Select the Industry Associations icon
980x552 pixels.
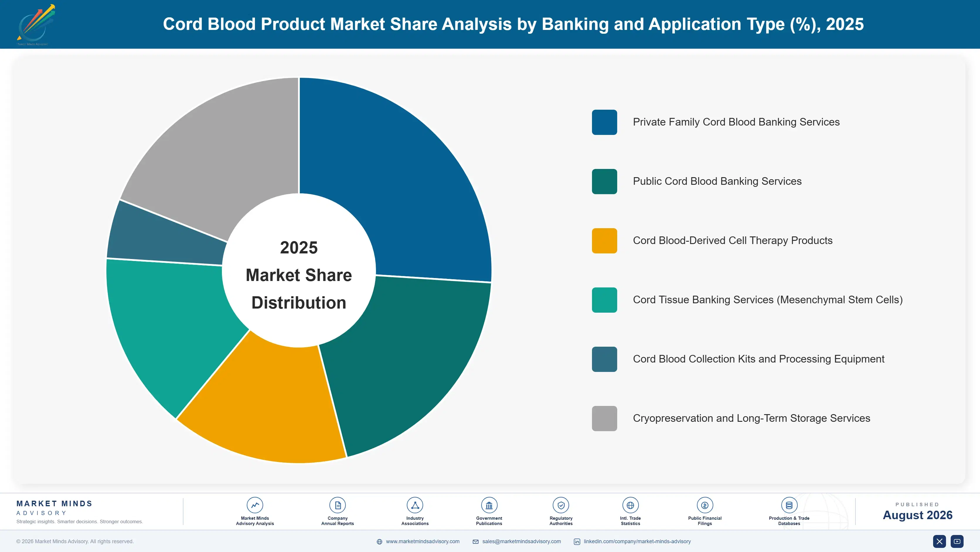click(415, 505)
